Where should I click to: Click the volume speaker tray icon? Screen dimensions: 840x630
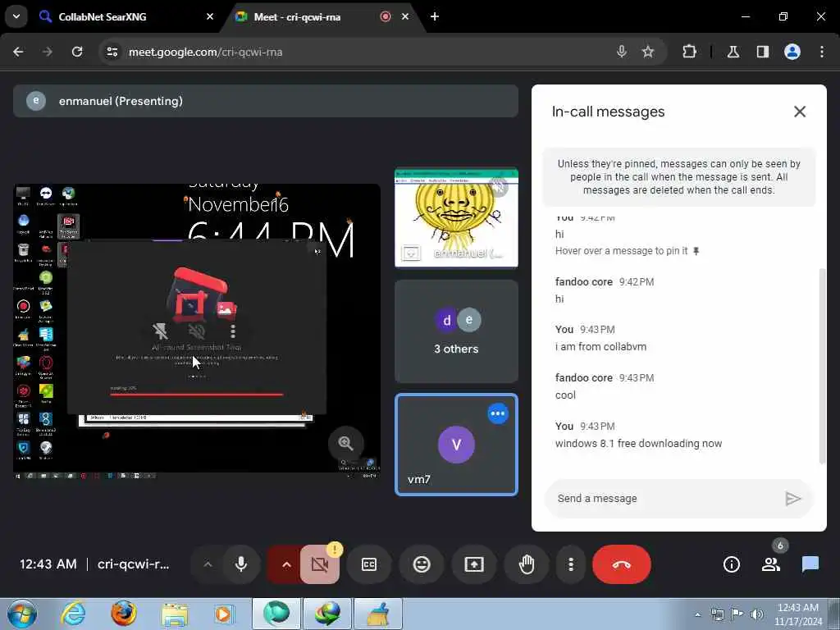click(x=757, y=614)
